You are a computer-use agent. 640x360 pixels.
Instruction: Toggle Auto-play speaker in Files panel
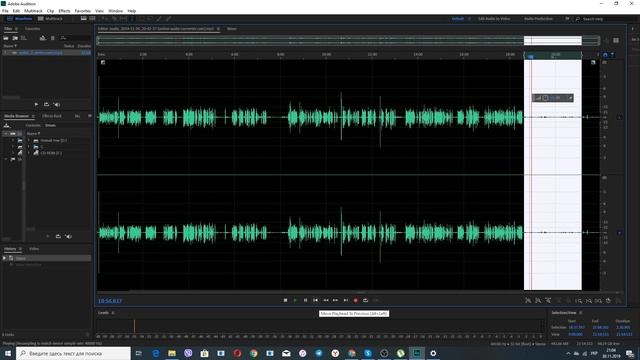coord(57,104)
